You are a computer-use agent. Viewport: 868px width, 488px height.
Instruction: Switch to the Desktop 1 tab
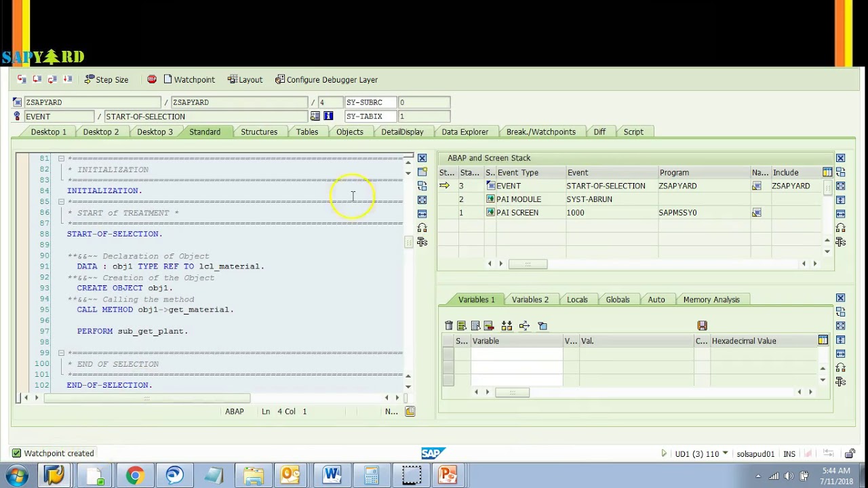coord(48,131)
